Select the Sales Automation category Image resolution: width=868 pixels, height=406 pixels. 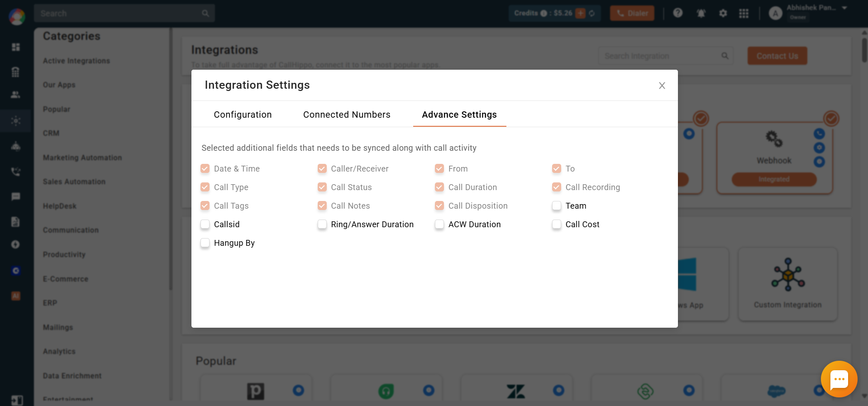point(74,182)
